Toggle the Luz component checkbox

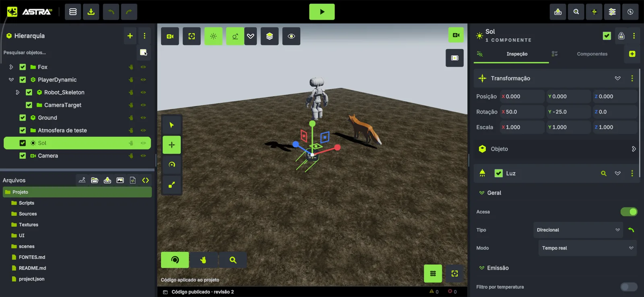(498, 173)
